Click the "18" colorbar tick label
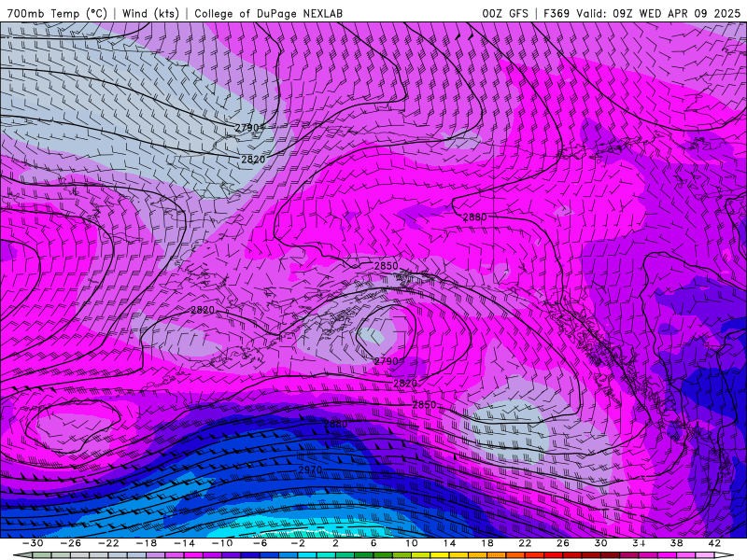 [486, 543]
